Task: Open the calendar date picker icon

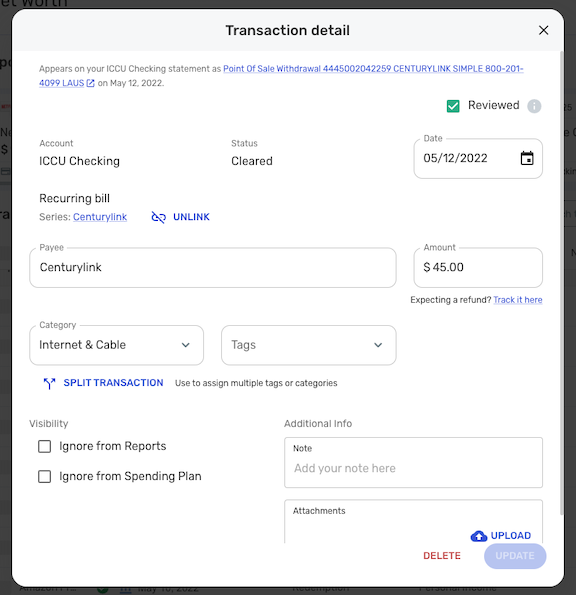Action: pyautogui.click(x=527, y=158)
